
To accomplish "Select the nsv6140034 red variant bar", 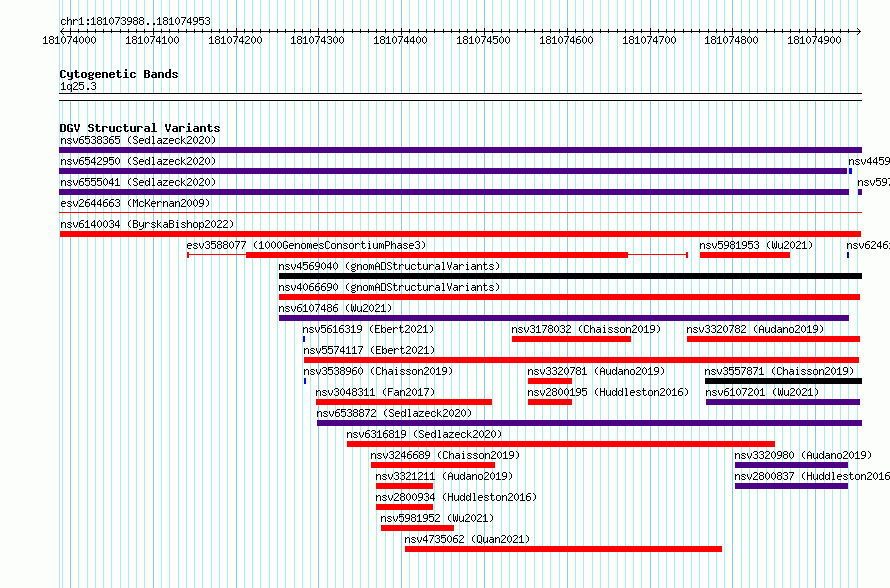I will 460,234.
